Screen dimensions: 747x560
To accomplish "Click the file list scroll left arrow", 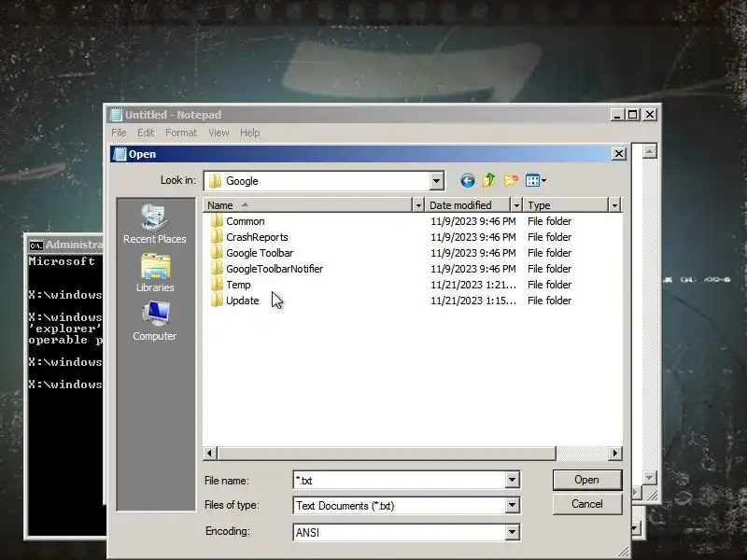I will click(x=210, y=454).
